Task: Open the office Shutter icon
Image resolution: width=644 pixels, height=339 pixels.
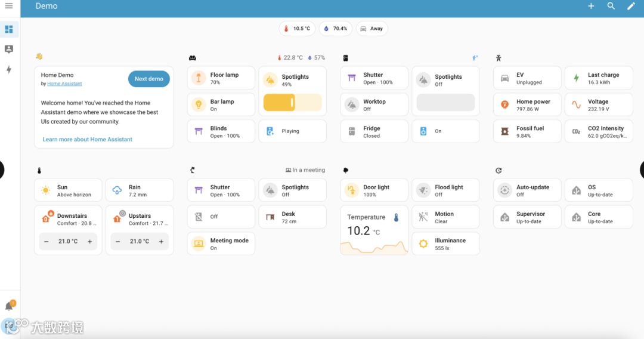Action: [x=199, y=190]
